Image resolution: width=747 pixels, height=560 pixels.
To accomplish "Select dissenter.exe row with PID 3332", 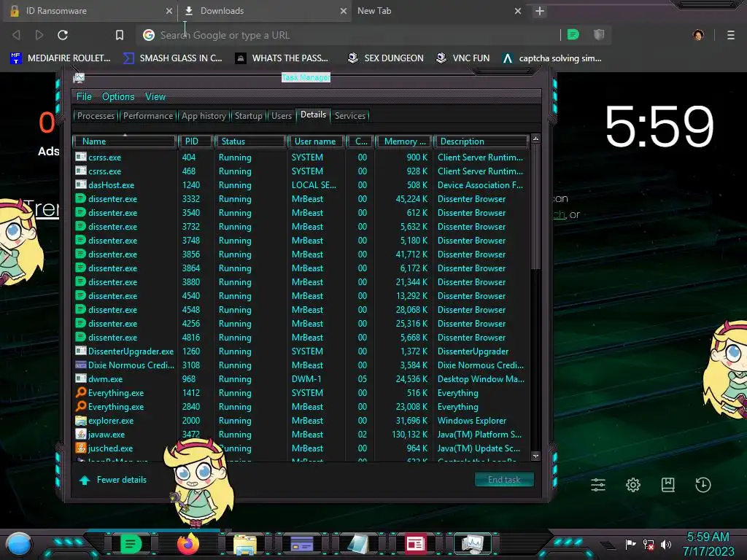I will [x=301, y=198].
